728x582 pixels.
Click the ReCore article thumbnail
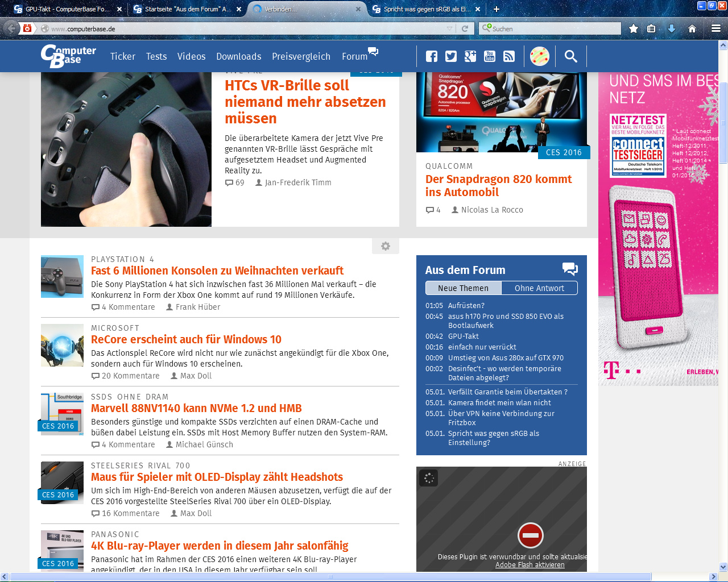pos(63,346)
